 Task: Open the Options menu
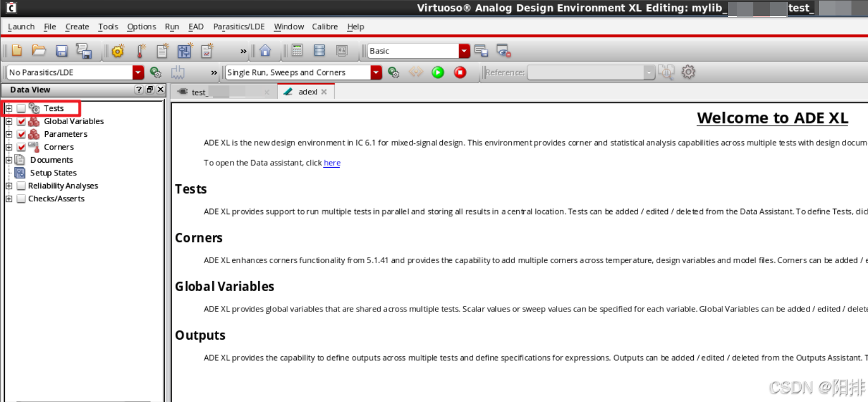141,26
